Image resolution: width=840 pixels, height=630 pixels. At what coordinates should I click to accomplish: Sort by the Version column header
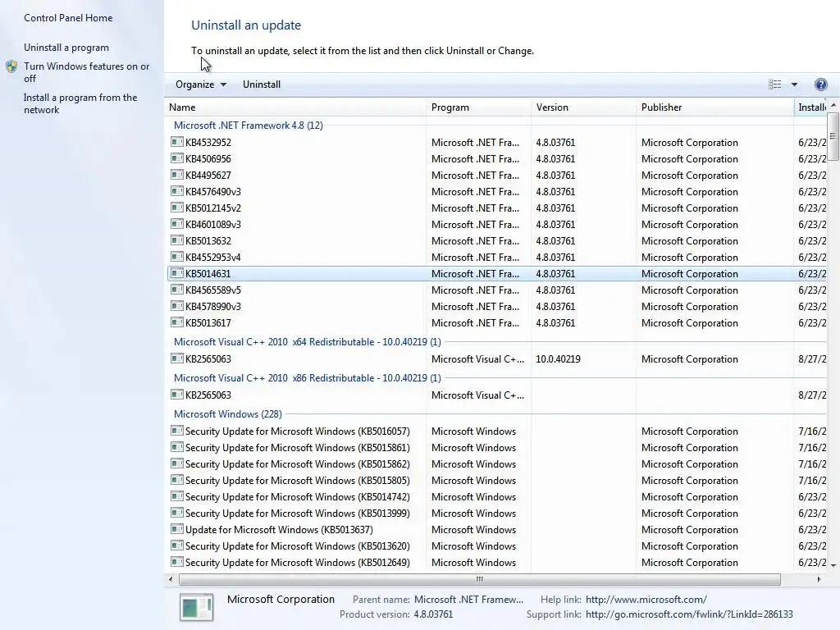(583, 107)
